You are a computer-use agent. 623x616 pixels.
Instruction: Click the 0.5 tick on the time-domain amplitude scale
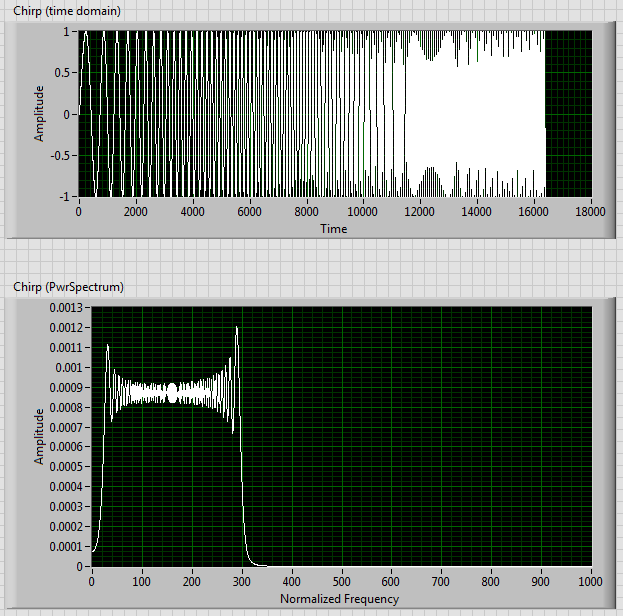tap(62, 73)
